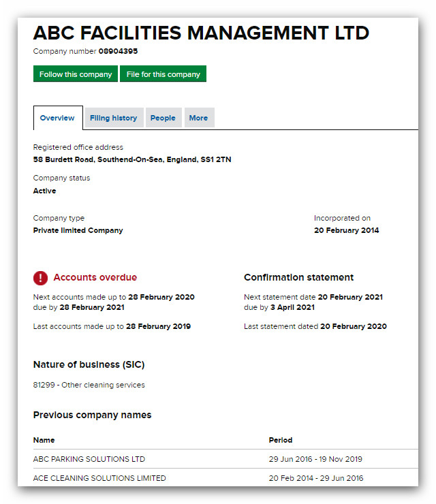436x504 pixels.
Task: Click the Accounts overdue heading text
Action: (x=95, y=277)
